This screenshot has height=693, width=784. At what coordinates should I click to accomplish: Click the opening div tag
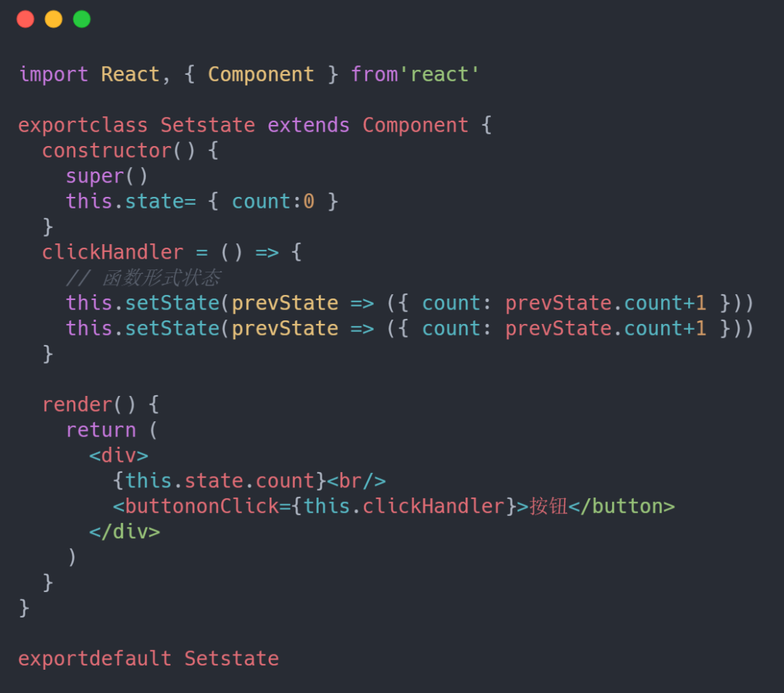click(x=118, y=455)
